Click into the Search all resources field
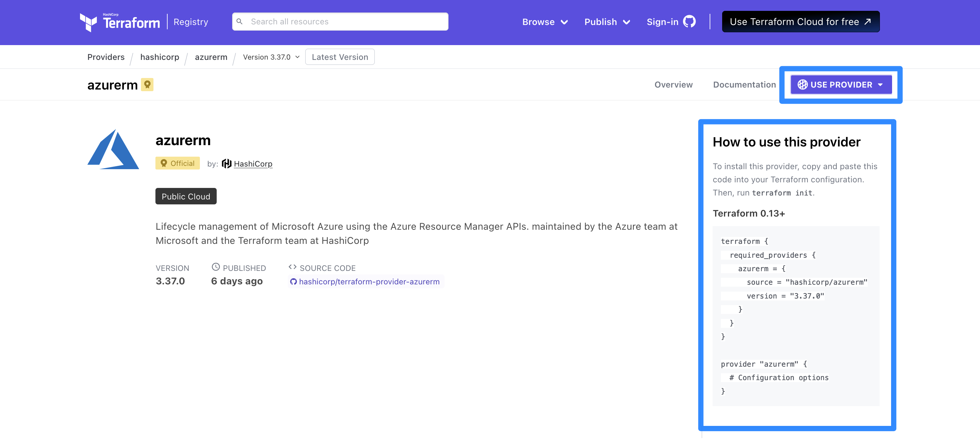 (340, 21)
